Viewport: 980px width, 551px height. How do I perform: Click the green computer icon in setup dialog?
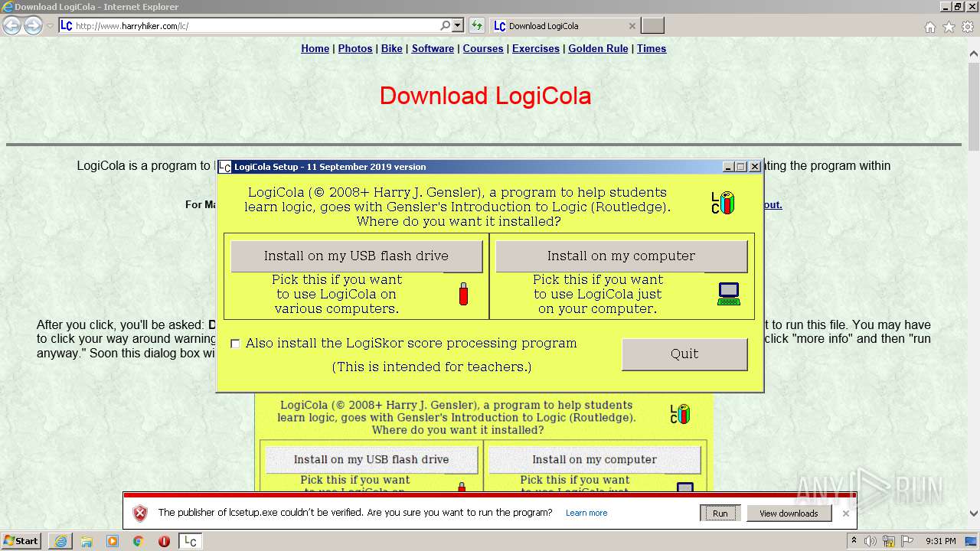[729, 294]
